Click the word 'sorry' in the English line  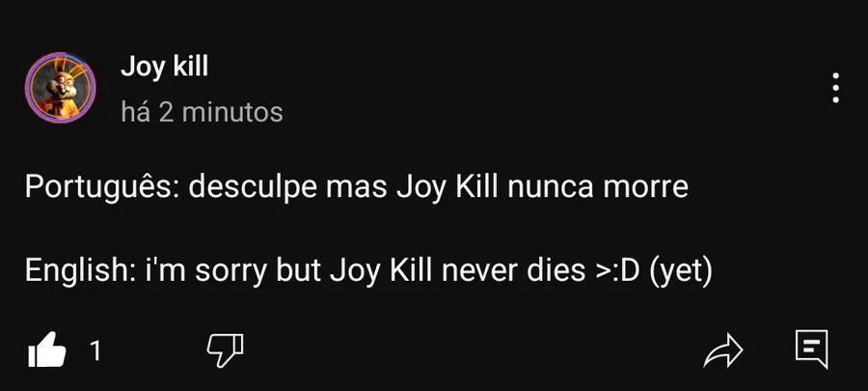coord(230,273)
